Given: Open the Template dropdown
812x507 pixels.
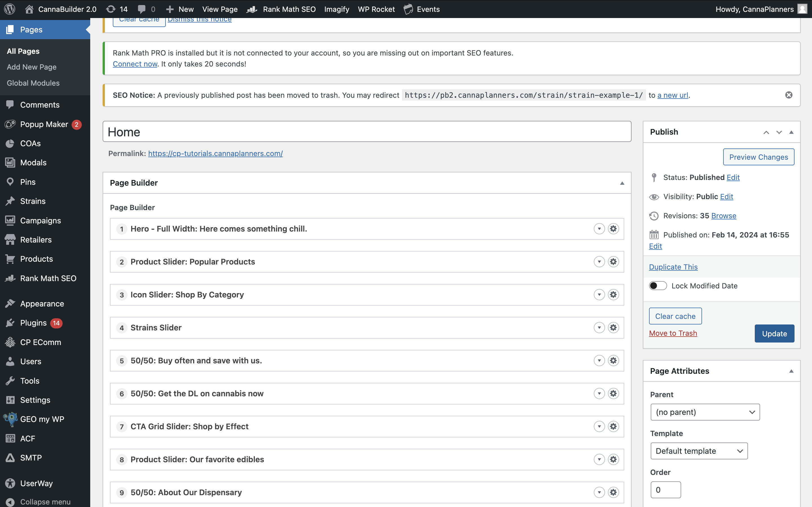Looking at the screenshot, I should click(x=699, y=451).
